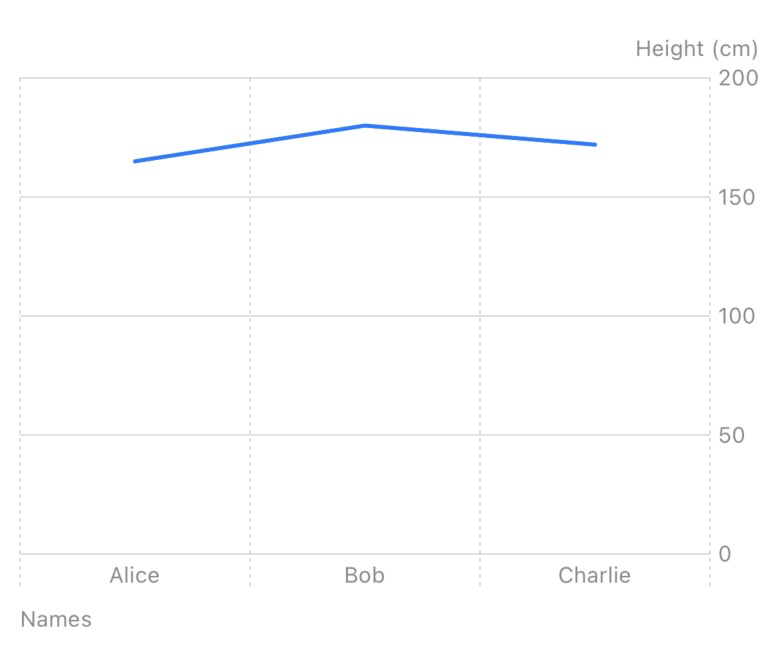Click the Bob x-axis label
This screenshot has width=774, height=650.
[x=364, y=575]
